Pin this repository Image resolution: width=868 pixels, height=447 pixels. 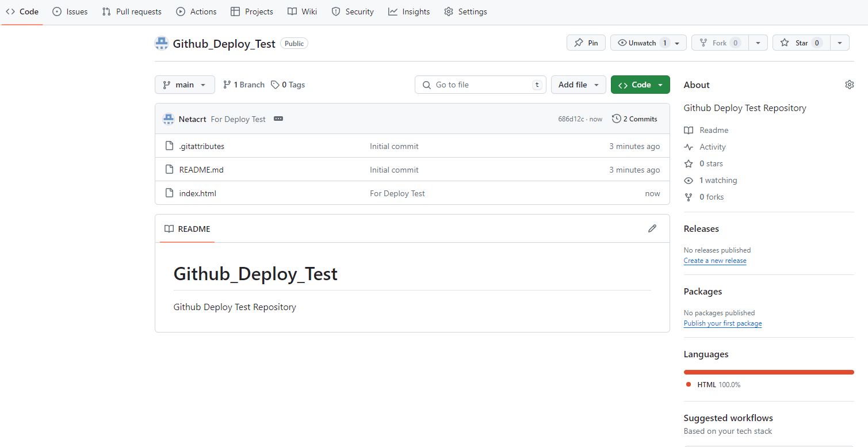pos(586,42)
